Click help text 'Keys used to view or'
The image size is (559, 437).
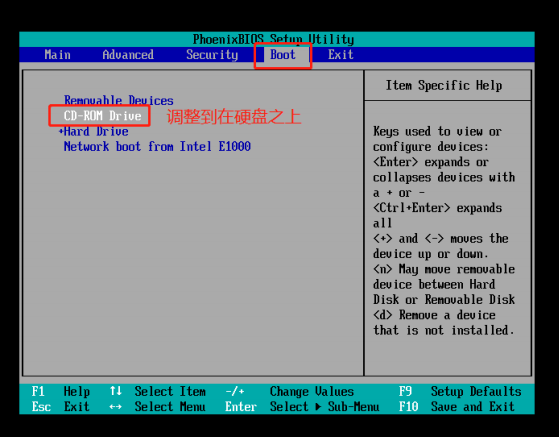(x=437, y=132)
